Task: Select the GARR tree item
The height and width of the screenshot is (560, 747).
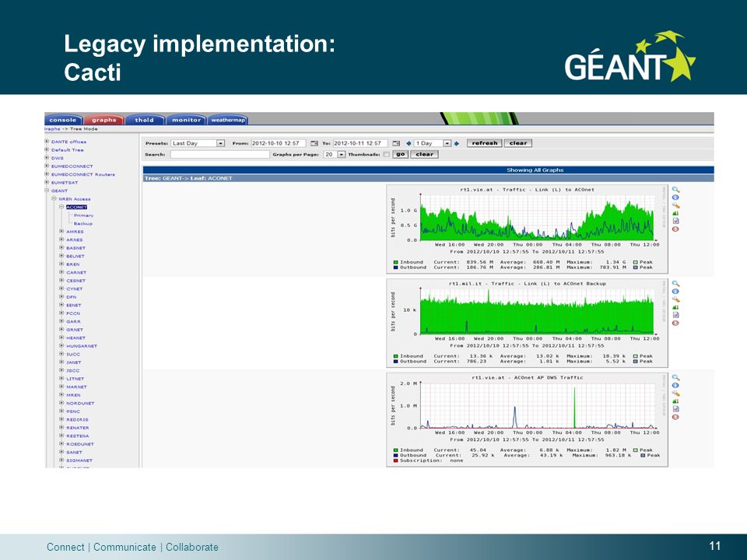Action: (x=73, y=321)
